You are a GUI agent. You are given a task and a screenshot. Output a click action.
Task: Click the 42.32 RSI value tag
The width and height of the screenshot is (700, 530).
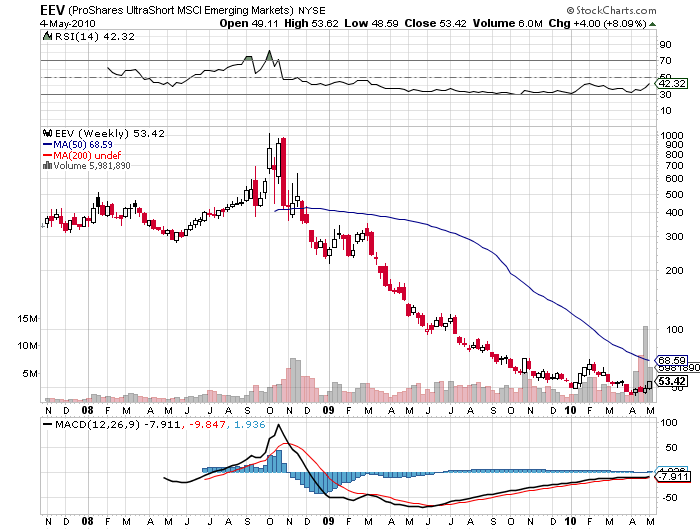669,84
